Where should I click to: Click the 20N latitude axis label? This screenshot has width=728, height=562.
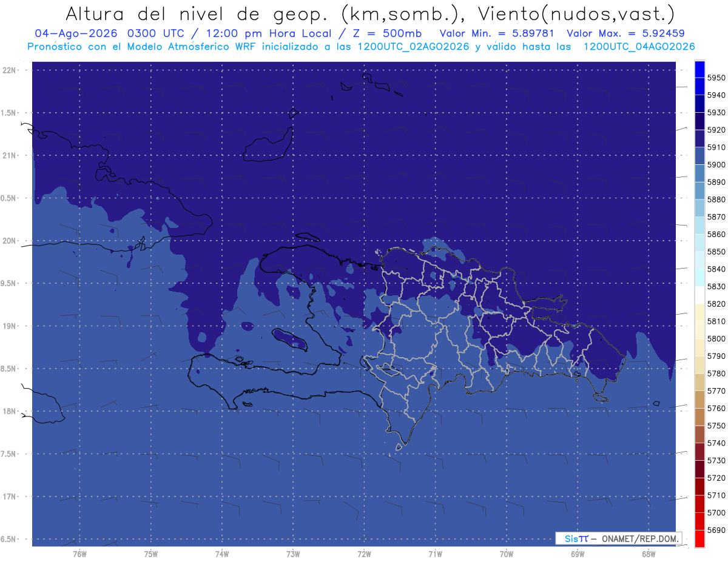[x=8, y=241]
